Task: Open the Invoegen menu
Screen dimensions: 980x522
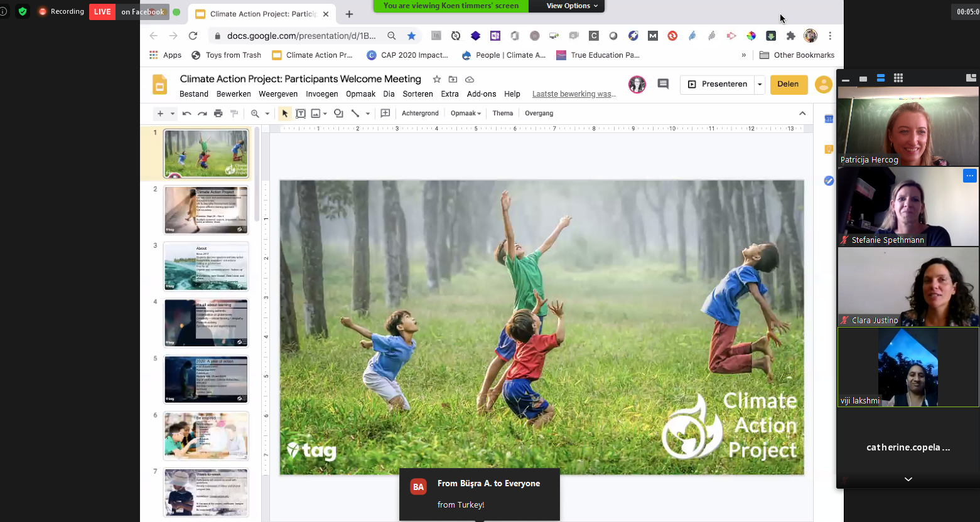Action: 322,94
